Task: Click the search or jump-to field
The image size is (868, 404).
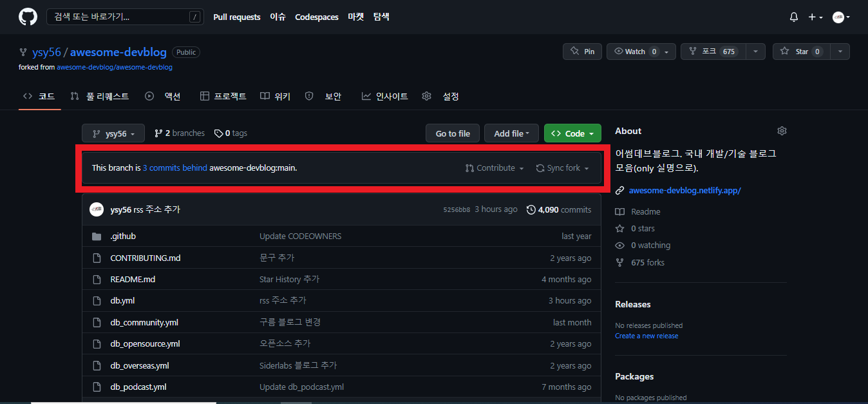Action: pyautogui.click(x=124, y=17)
